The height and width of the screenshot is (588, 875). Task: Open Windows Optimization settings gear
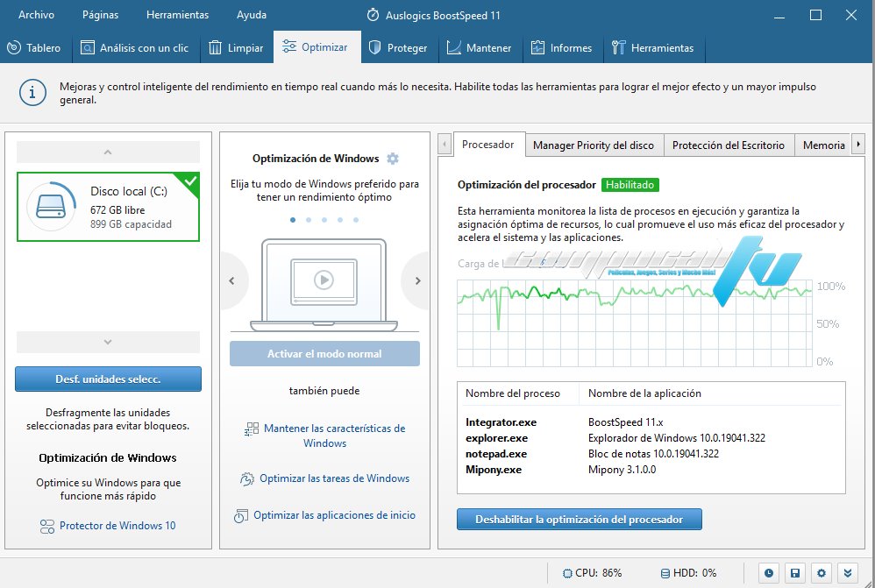click(x=392, y=159)
